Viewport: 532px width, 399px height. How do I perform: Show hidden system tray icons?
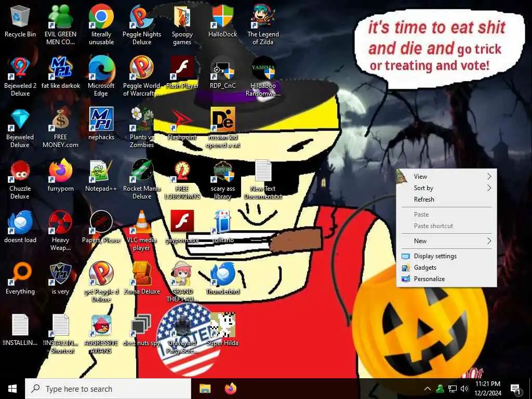pyautogui.click(x=428, y=389)
